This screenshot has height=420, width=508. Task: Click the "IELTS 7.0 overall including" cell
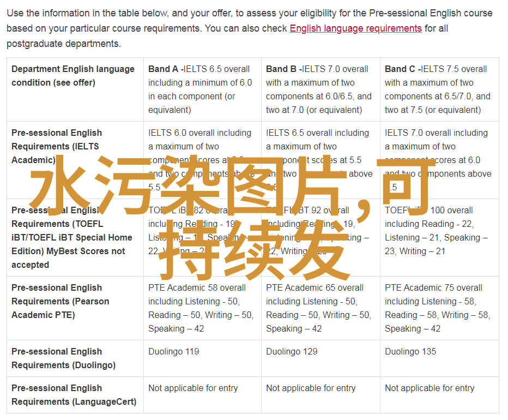pyautogui.click(x=439, y=160)
